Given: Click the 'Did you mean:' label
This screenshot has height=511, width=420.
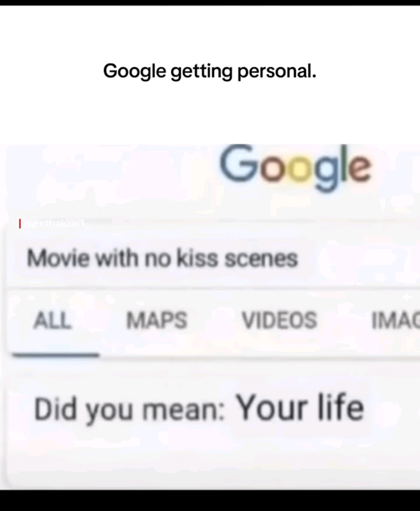Looking at the screenshot, I should click(x=129, y=410).
